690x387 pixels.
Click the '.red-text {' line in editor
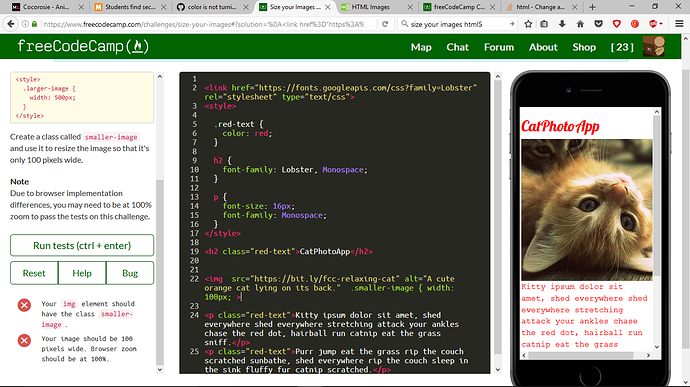point(238,124)
